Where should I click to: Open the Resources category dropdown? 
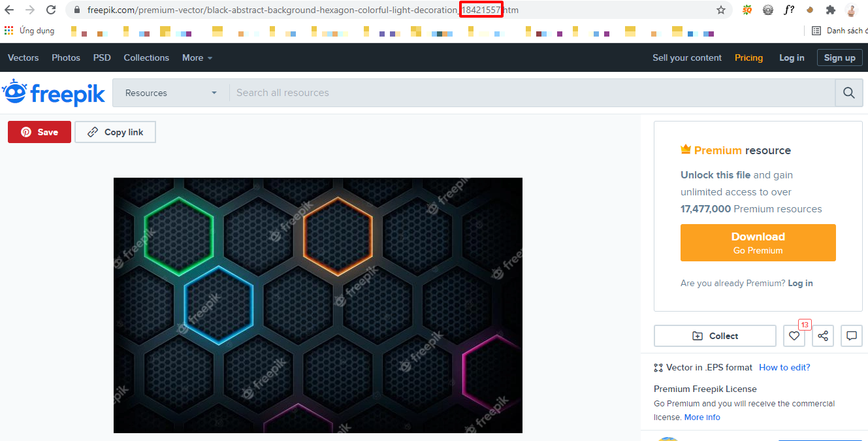click(170, 92)
